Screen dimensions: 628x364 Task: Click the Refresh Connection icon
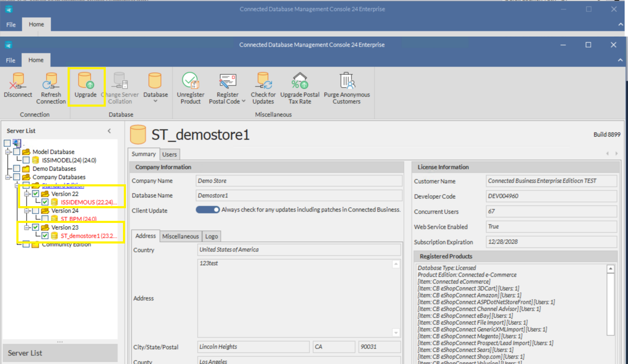(51, 81)
